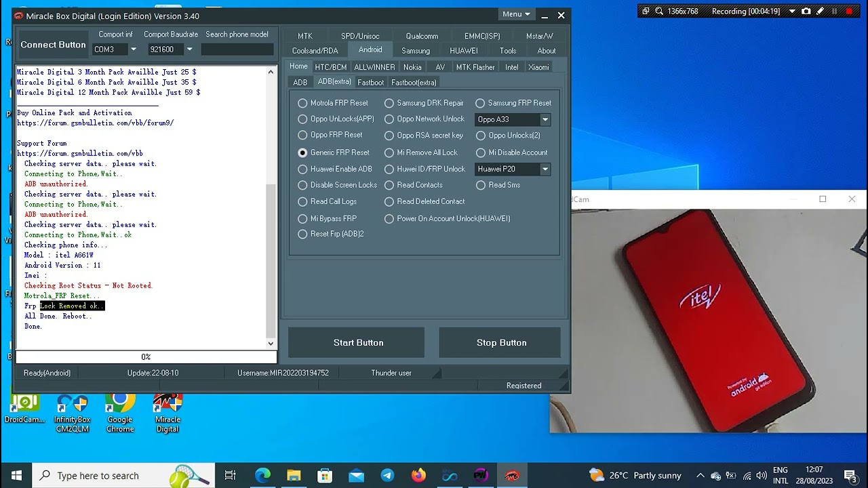Click the Connect Button
The image size is (868, 488).
[x=53, y=45]
